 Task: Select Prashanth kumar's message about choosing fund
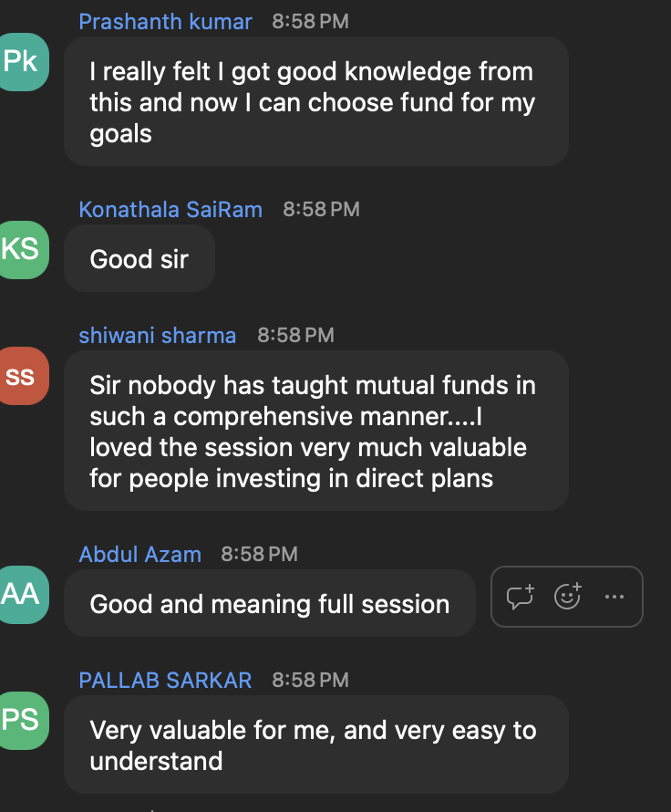pyautogui.click(x=316, y=101)
